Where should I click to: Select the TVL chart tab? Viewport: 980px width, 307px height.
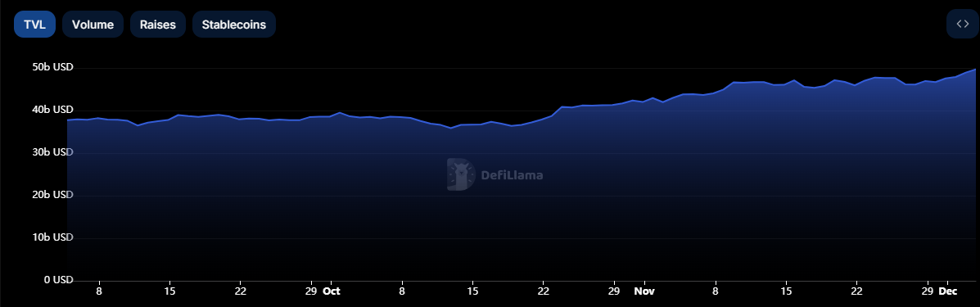click(x=35, y=25)
